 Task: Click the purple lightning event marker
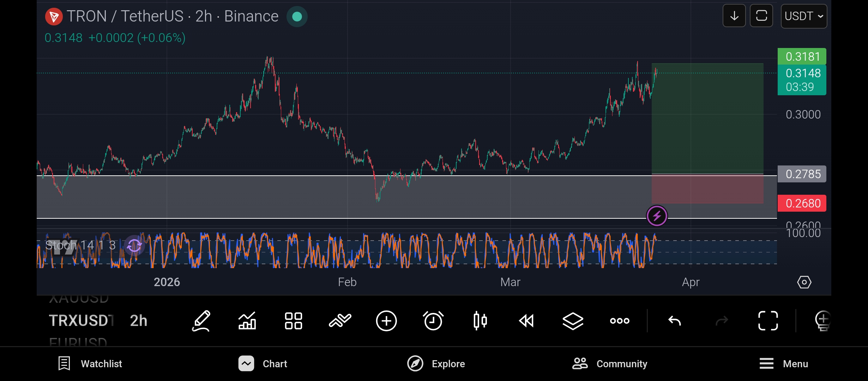tap(657, 216)
